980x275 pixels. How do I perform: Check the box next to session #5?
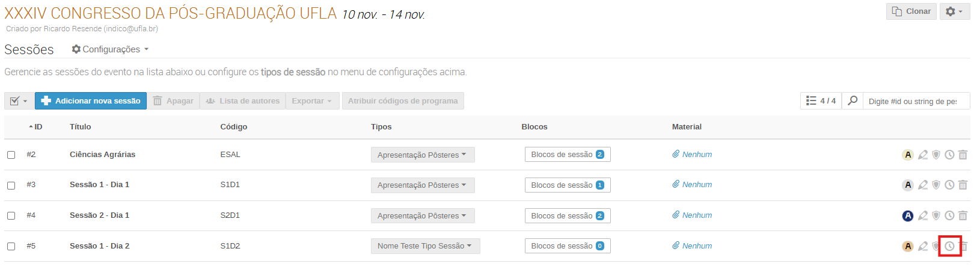coord(11,246)
